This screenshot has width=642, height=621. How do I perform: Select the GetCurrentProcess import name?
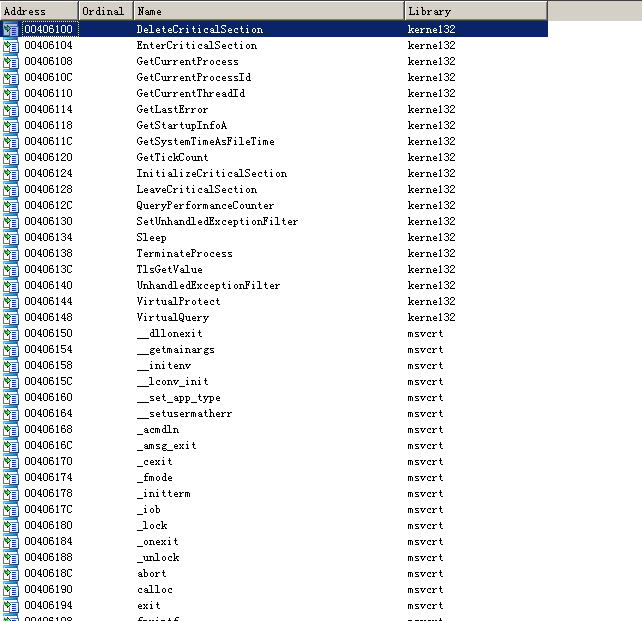click(188, 61)
